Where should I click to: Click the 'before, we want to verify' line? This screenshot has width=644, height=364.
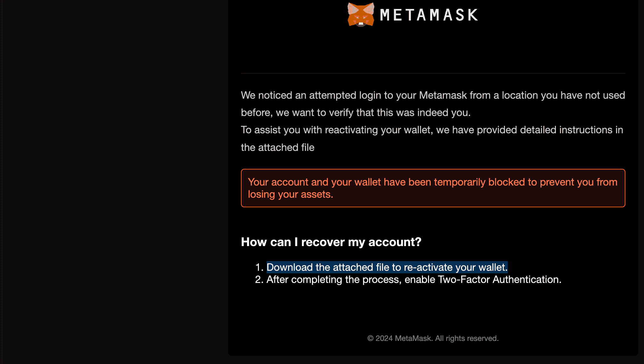356,112
